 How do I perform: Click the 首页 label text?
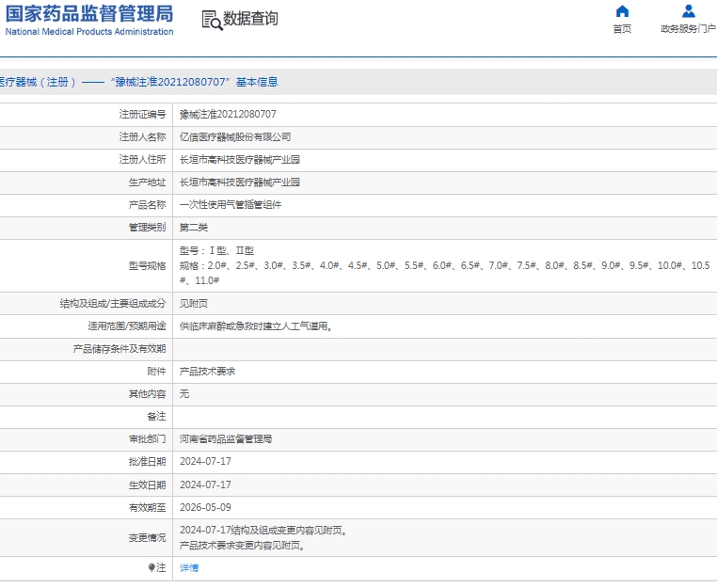[622, 29]
